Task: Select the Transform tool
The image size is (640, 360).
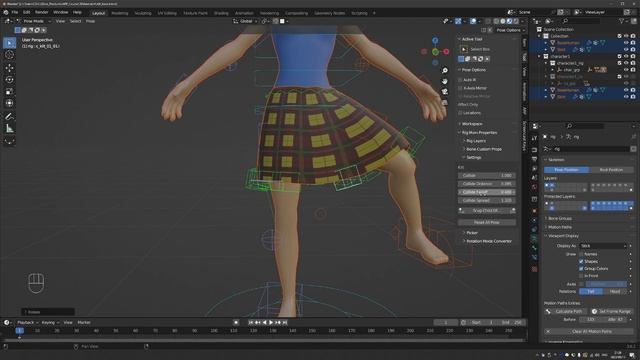Action: click(x=9, y=103)
